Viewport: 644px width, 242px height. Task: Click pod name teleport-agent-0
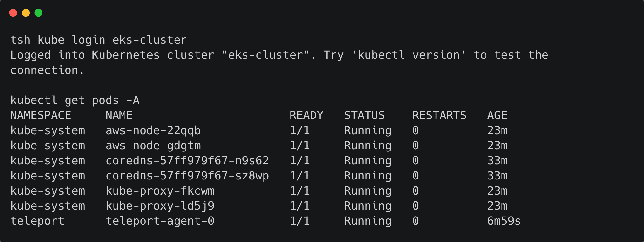(160, 221)
